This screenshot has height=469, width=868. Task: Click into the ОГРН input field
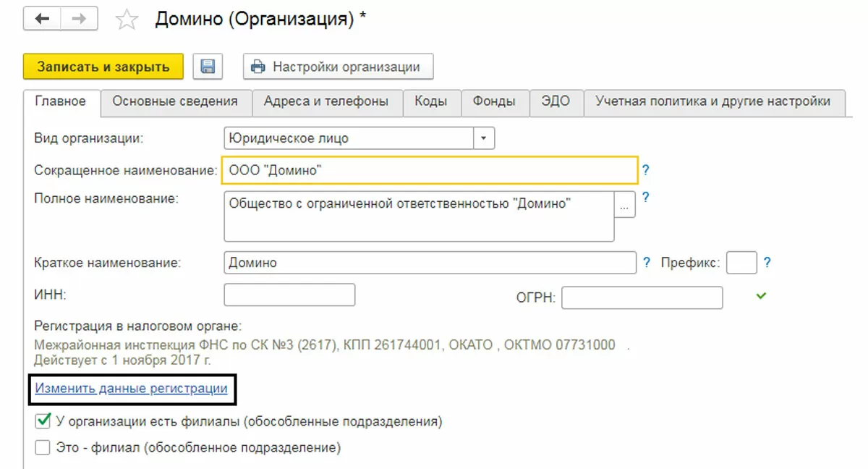click(x=642, y=297)
